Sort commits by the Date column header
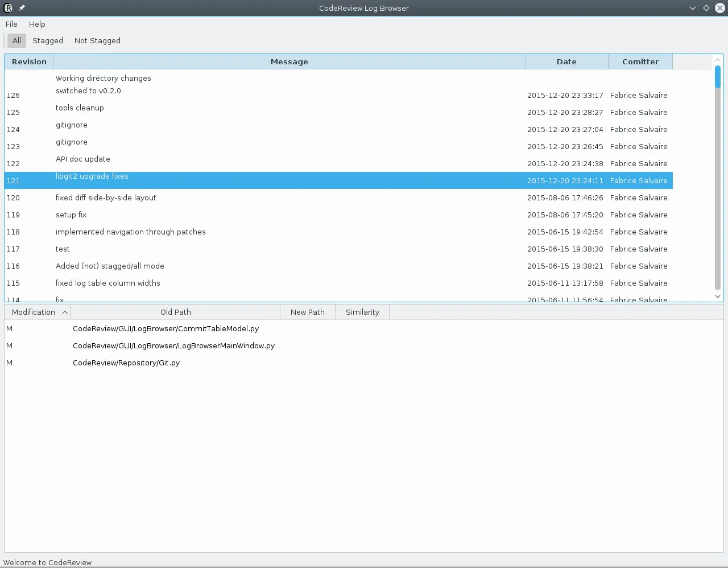 click(x=566, y=61)
